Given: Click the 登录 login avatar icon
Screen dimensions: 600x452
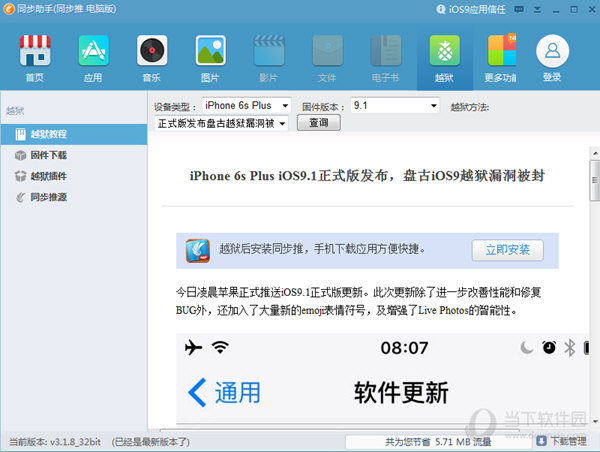Looking at the screenshot, I should (x=552, y=51).
